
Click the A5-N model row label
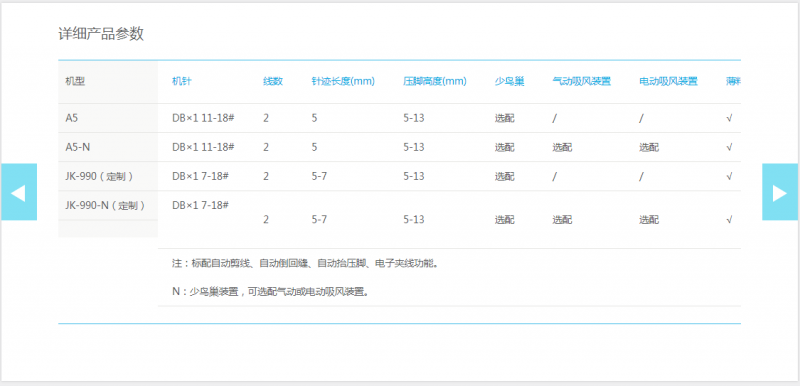pos(78,147)
